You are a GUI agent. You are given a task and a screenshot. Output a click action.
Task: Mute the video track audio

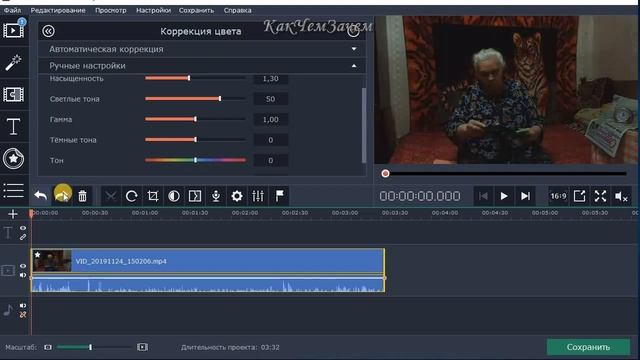click(23, 275)
